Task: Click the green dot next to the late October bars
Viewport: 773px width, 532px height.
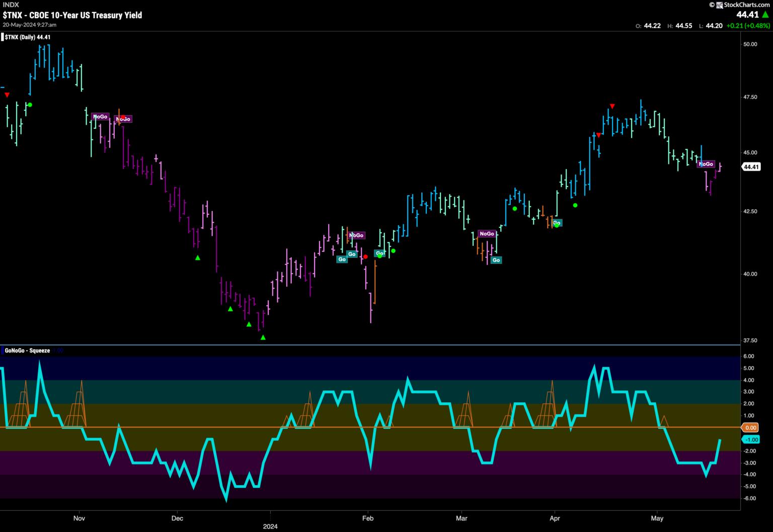Action: coord(30,105)
